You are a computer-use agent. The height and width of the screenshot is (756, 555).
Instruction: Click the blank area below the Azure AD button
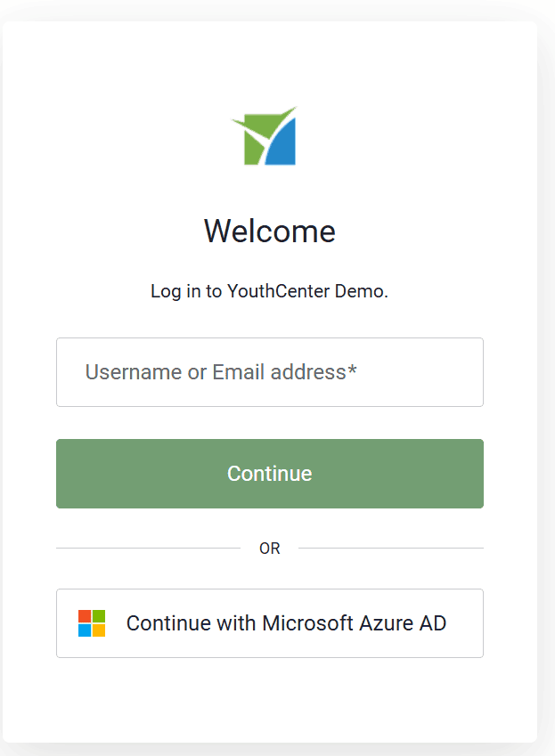(269, 699)
